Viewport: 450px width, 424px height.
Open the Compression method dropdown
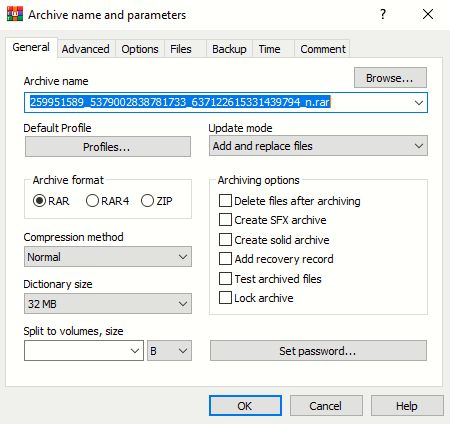(108, 257)
